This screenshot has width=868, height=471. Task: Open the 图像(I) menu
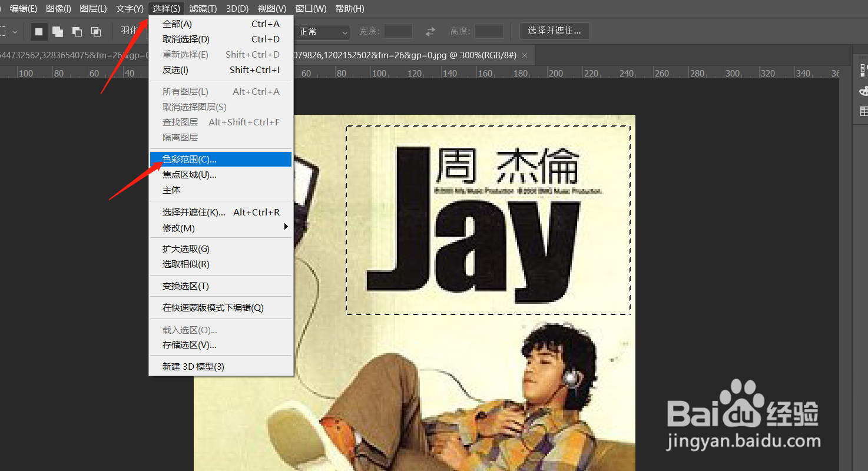(59, 9)
